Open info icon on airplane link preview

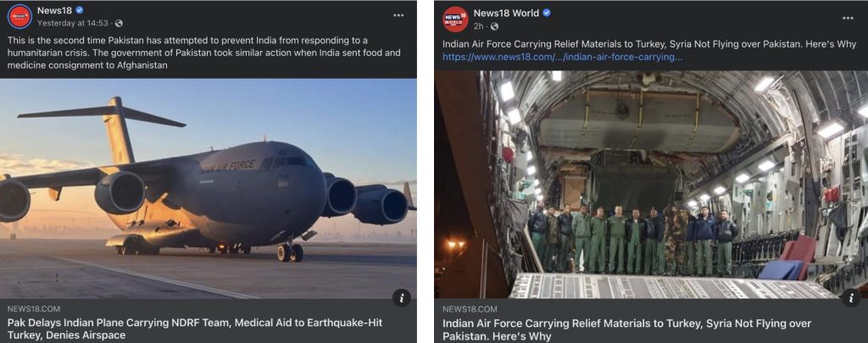tap(402, 297)
